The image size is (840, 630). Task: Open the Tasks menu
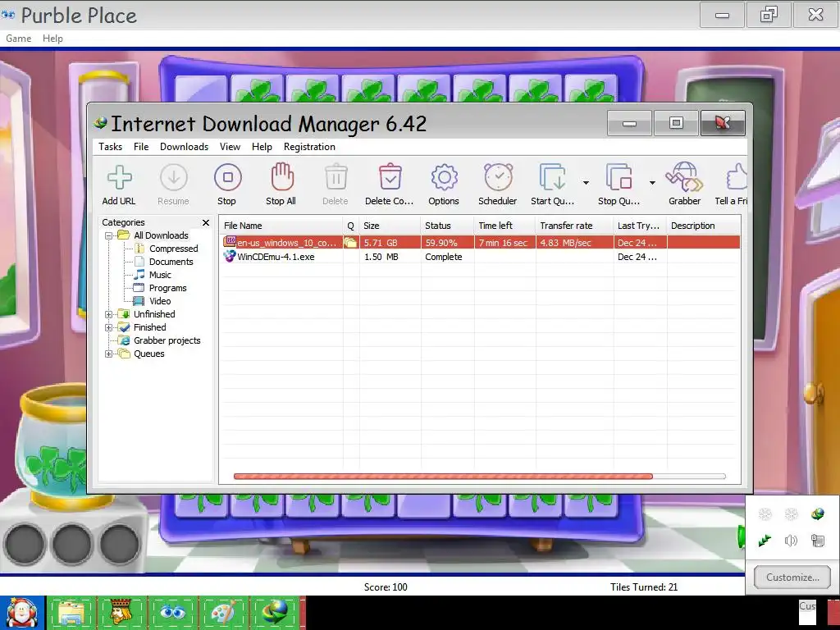pyautogui.click(x=111, y=147)
